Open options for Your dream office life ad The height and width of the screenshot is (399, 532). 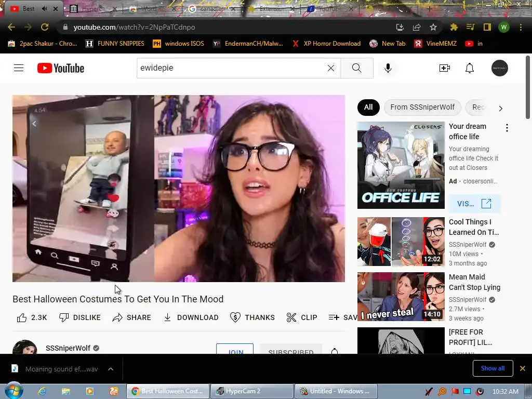click(507, 128)
